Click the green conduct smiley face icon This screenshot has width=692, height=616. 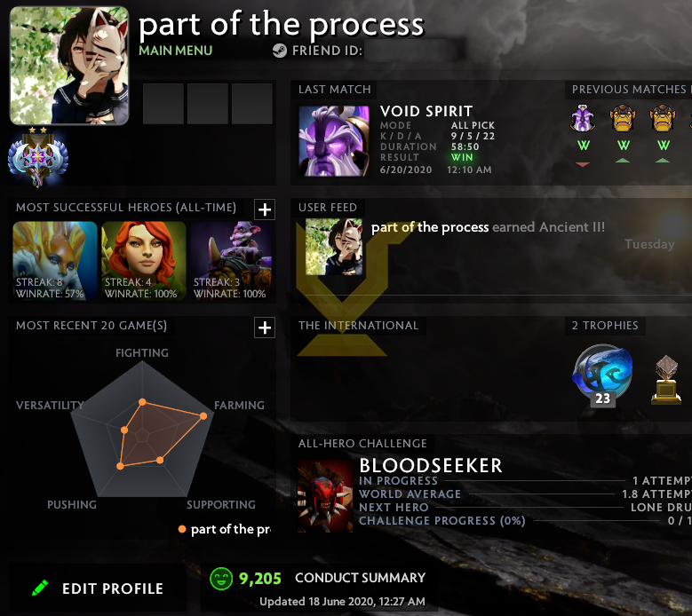pos(220,578)
